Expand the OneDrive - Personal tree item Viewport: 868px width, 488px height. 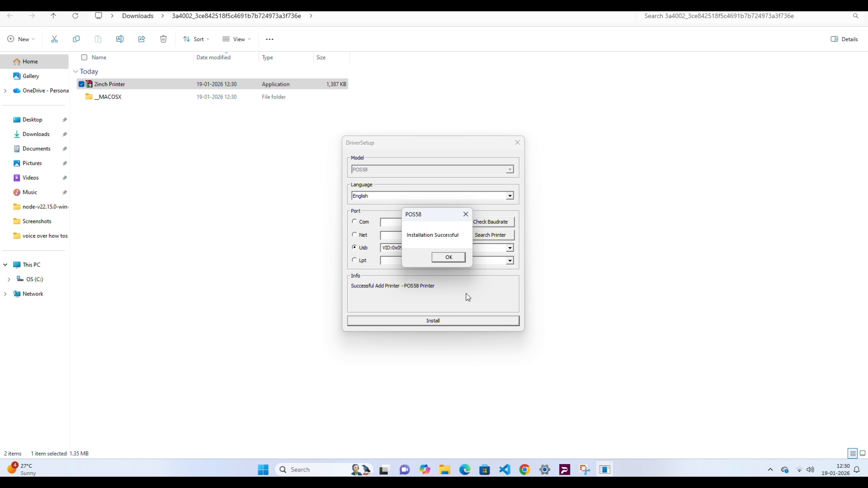click(5, 91)
